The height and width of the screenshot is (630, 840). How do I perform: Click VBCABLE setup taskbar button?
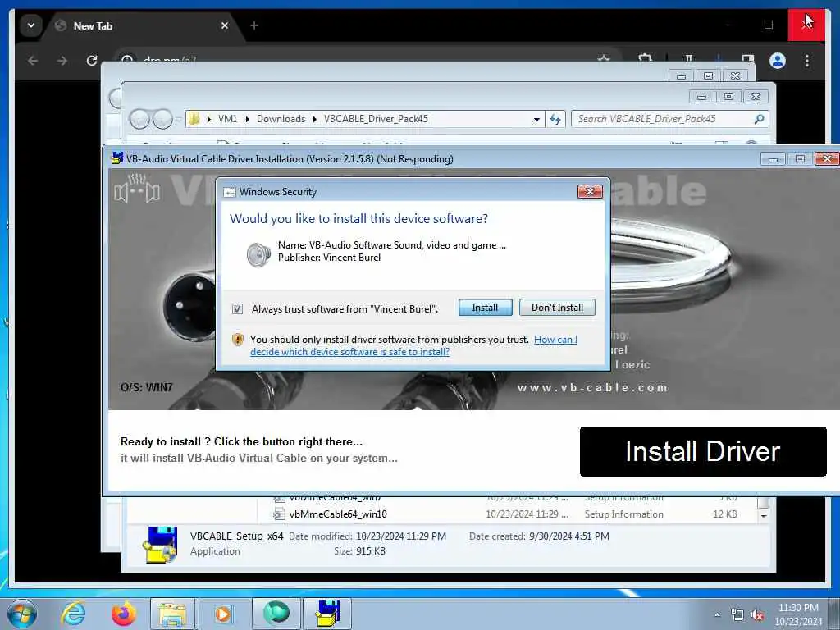click(x=327, y=614)
